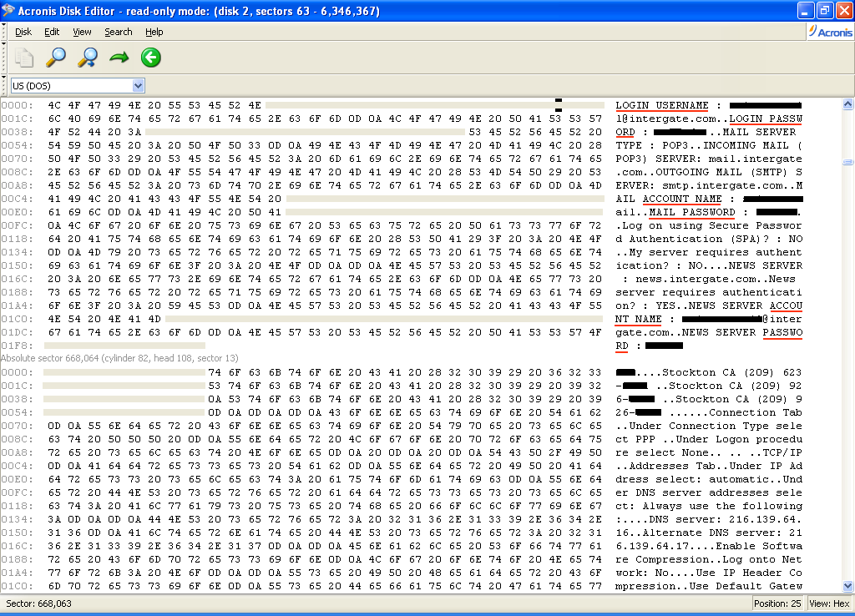Click the disabled Copy toolbar icon
The height and width of the screenshot is (616, 855).
coord(24,58)
